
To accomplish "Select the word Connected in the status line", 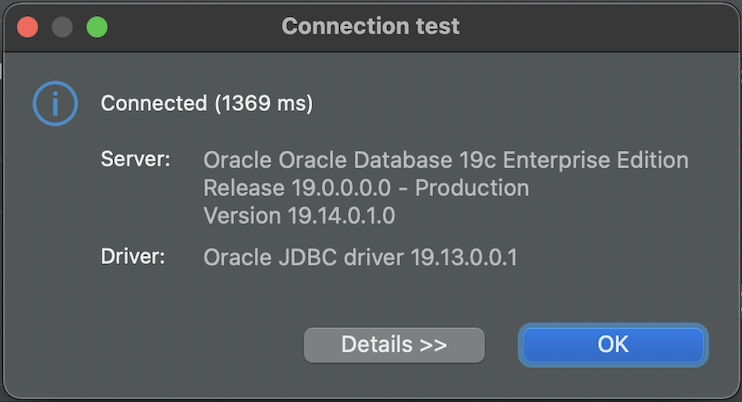I will 154,103.
